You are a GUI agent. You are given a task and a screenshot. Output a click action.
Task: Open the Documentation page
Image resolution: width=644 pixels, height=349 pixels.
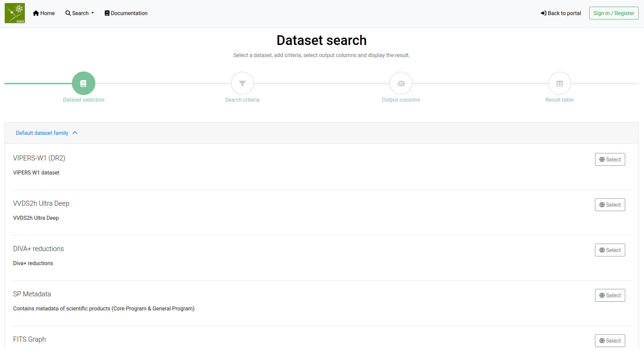[x=126, y=13]
